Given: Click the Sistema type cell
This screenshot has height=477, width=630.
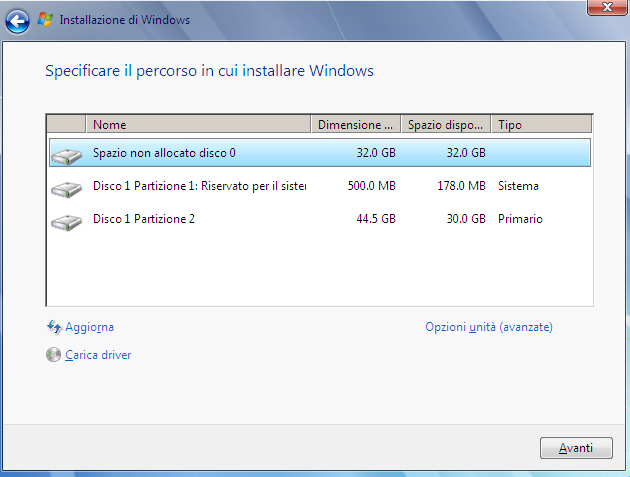Looking at the screenshot, I should click(518, 186).
